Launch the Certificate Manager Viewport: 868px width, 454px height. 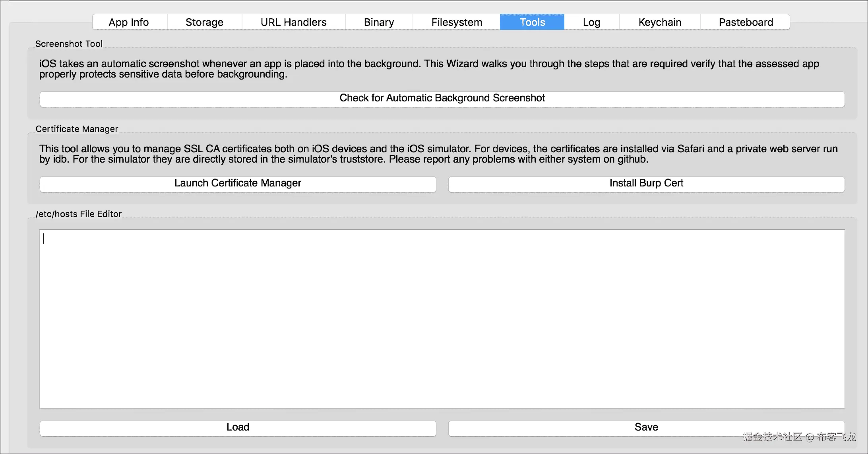point(238,184)
